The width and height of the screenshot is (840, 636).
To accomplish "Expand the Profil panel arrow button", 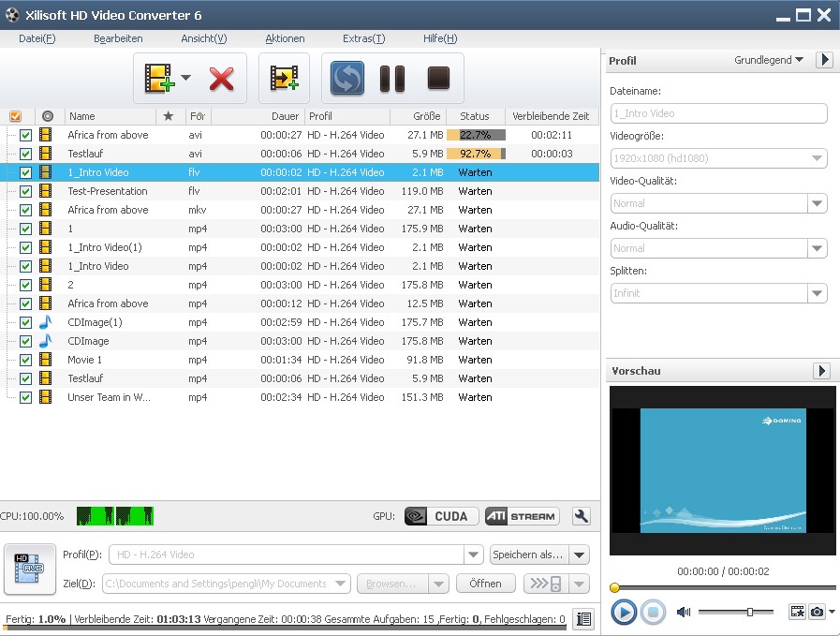I will click(x=824, y=59).
